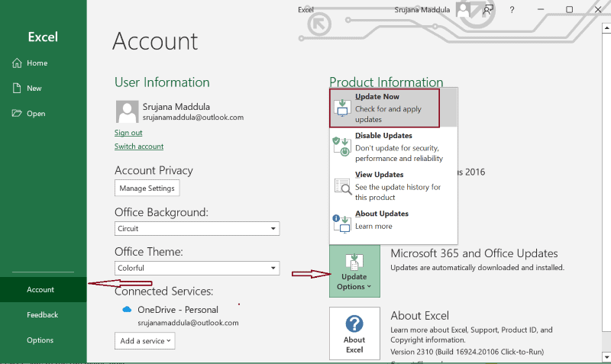Click the View Updates magnifier icon
Screen dimensions: 611x364
point(342,185)
